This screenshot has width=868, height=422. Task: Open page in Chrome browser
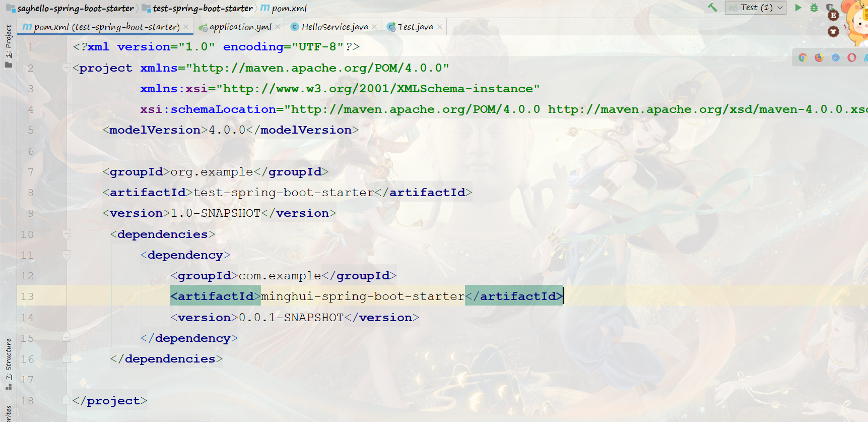pos(803,57)
